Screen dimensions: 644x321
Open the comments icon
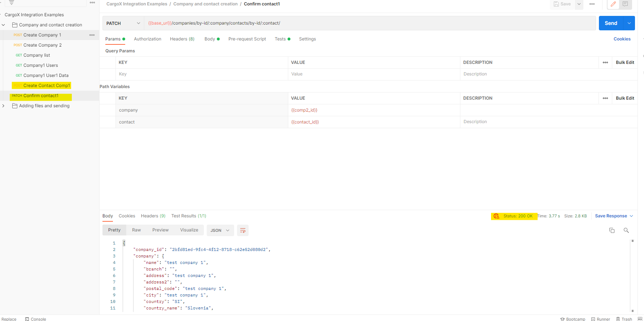coord(625,4)
